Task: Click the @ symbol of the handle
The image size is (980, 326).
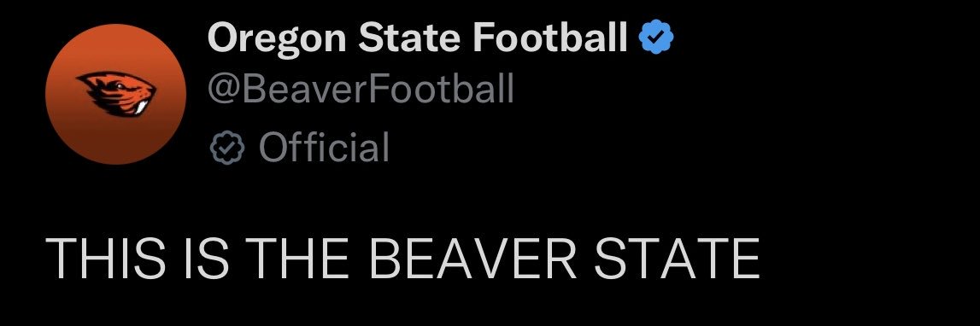Action: pyautogui.click(x=223, y=90)
